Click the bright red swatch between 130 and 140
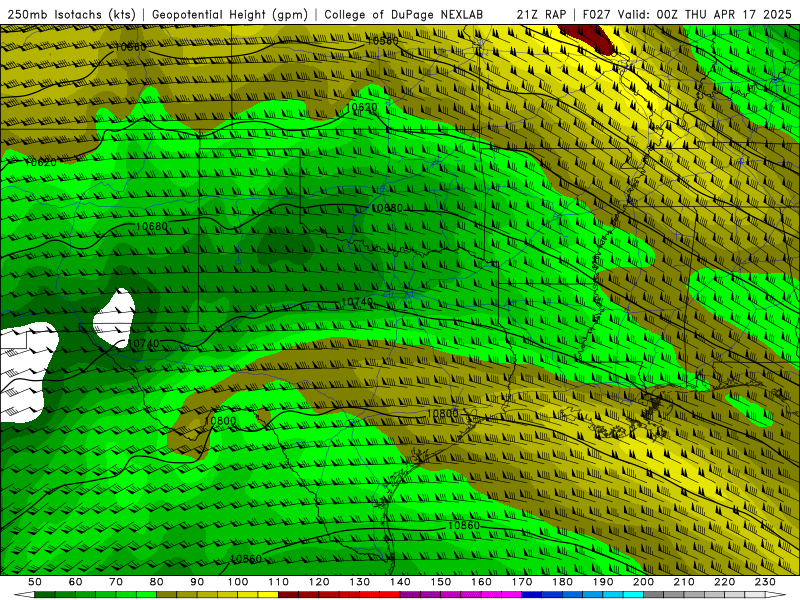The width and height of the screenshot is (800, 600). click(x=390, y=595)
